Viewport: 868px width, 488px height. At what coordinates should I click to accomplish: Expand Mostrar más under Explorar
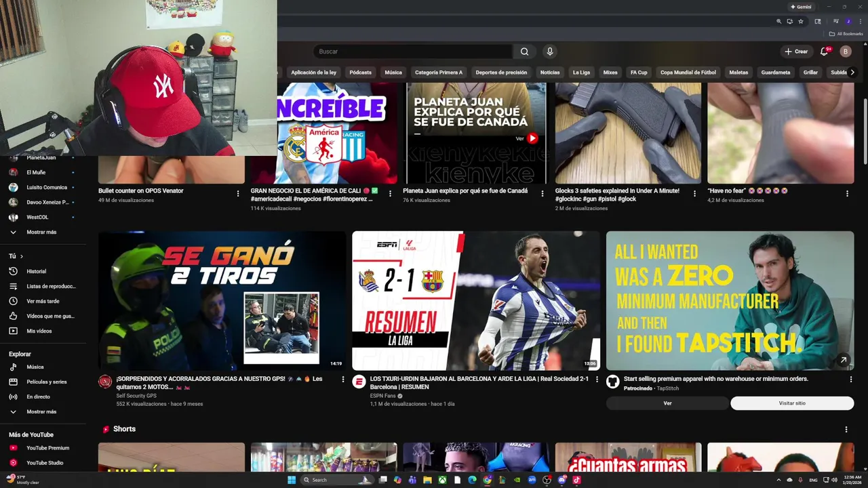(x=41, y=411)
